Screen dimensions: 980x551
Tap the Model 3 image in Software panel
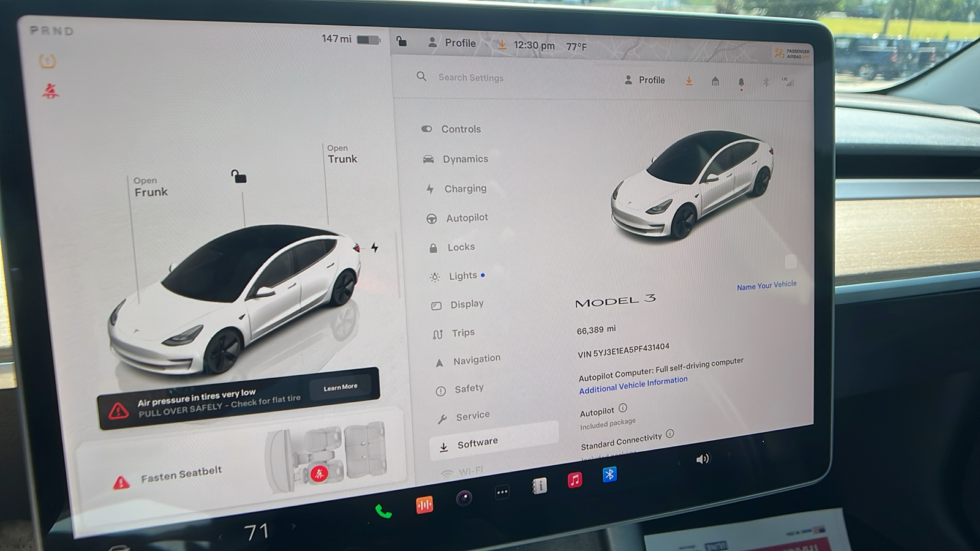tap(692, 186)
